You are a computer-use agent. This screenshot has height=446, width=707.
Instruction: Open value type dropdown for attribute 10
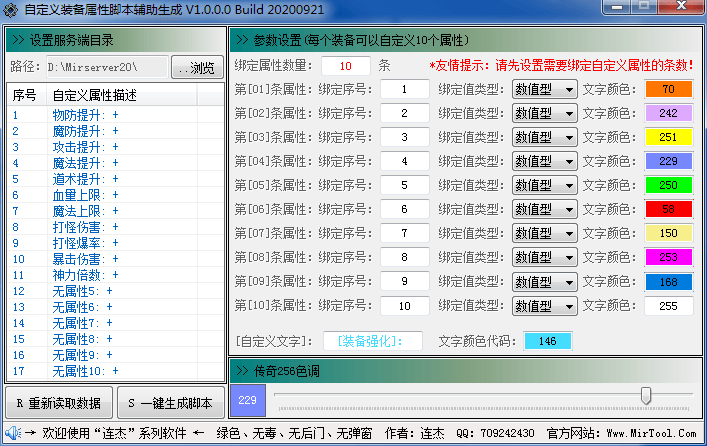point(544,305)
